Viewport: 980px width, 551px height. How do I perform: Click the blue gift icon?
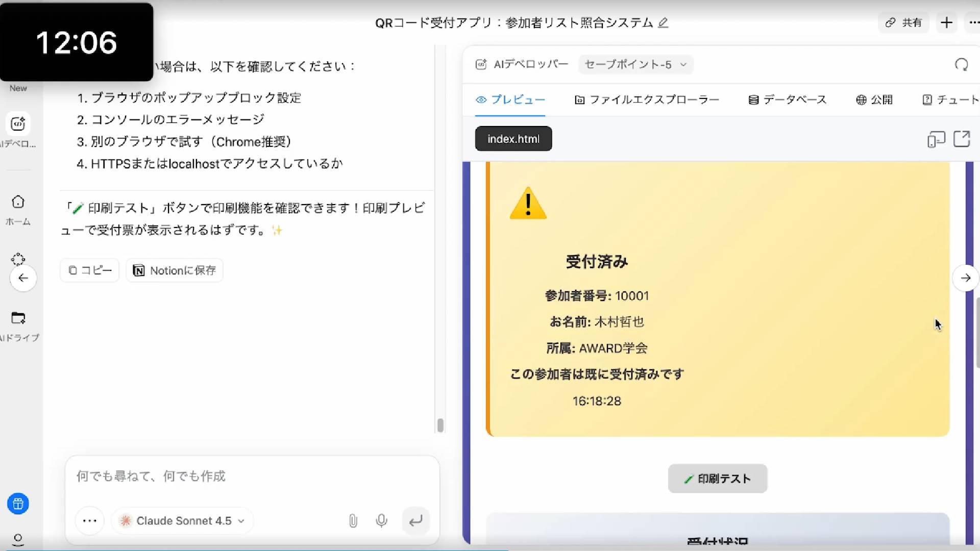pos(18,504)
